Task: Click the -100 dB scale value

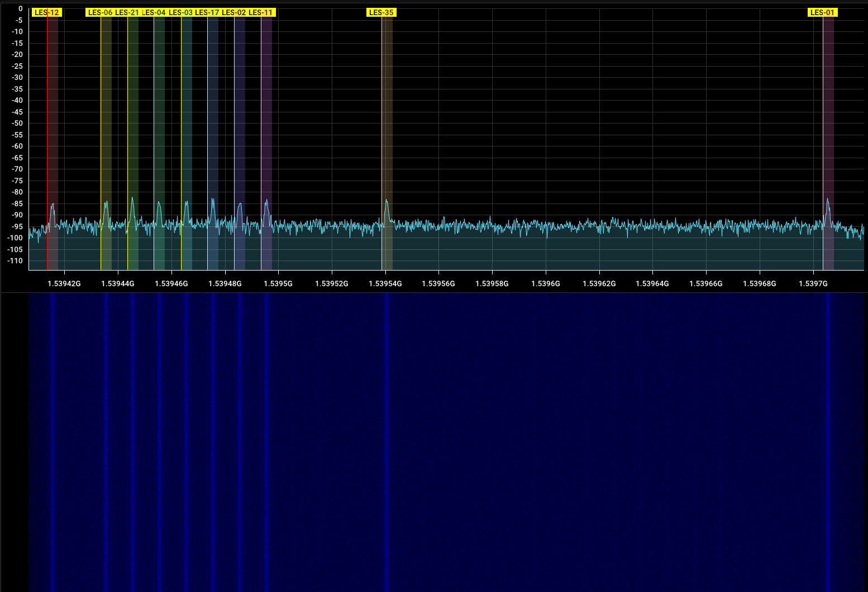Action: [16, 238]
